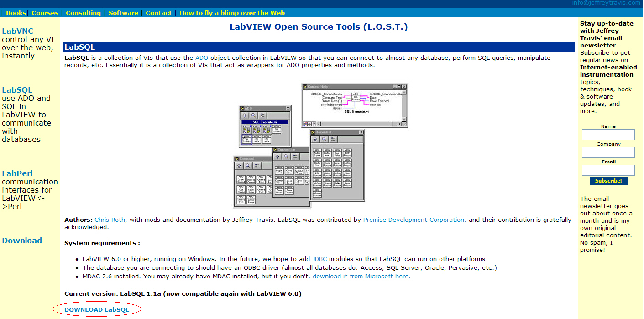The image size is (644, 319).
Task: Open author Chris Roth's link
Action: [110, 220]
